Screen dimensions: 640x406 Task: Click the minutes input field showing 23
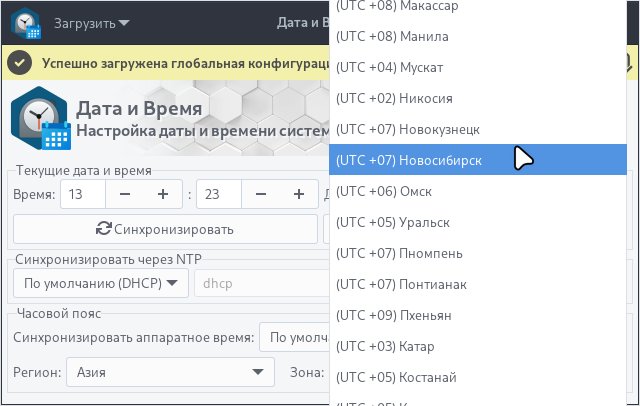point(219,194)
